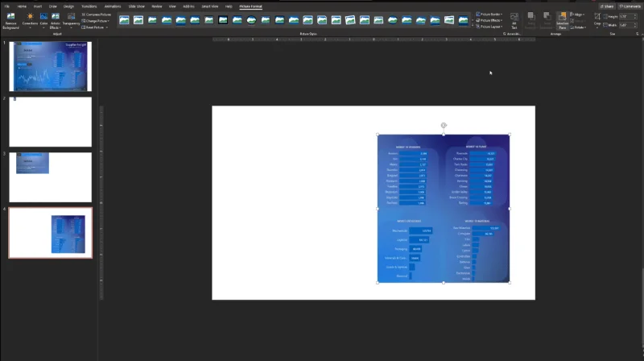Open the Accessibility group launcher

(x=505, y=34)
